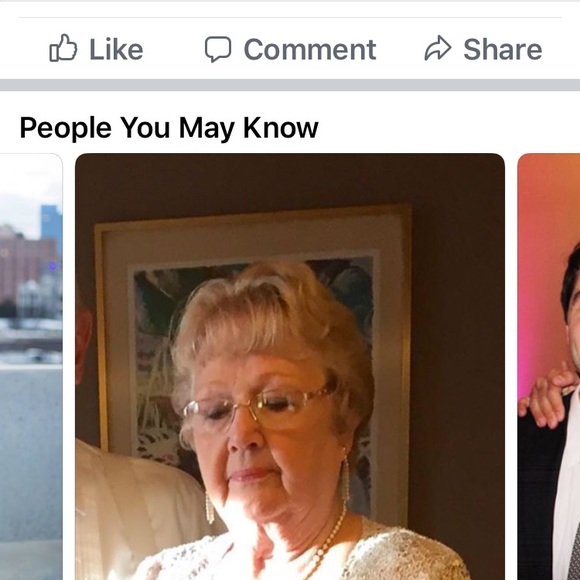This screenshot has width=580, height=580.
Task: Click the Like text label
Action: [116, 49]
